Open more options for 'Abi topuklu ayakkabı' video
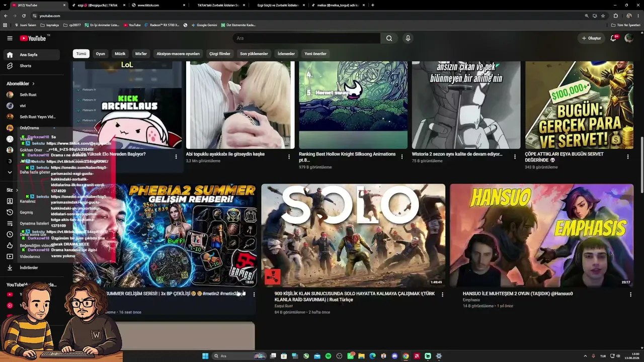 [289, 157]
